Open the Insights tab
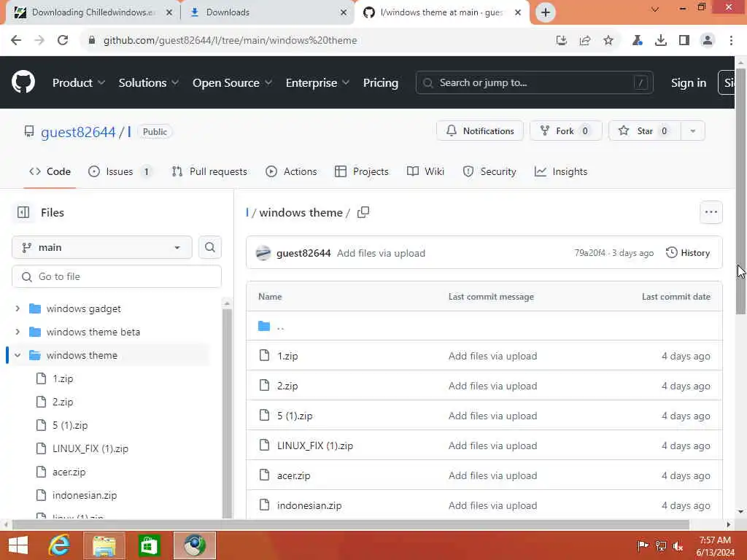The width and height of the screenshot is (747, 560). tap(561, 171)
